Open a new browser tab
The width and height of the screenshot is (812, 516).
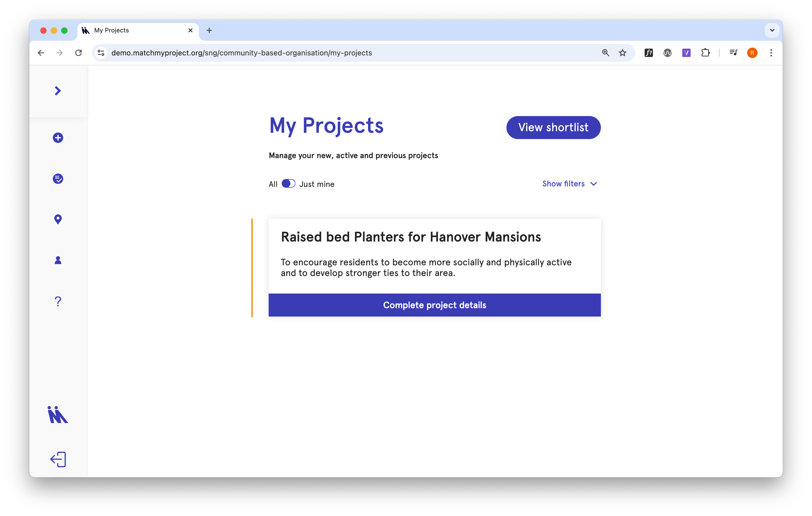tap(209, 30)
